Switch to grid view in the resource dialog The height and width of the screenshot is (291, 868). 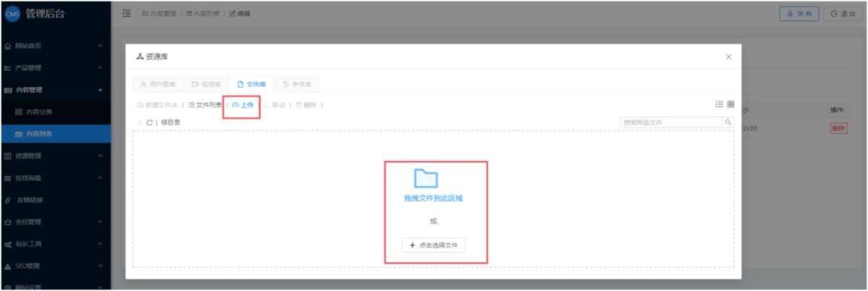pos(731,104)
